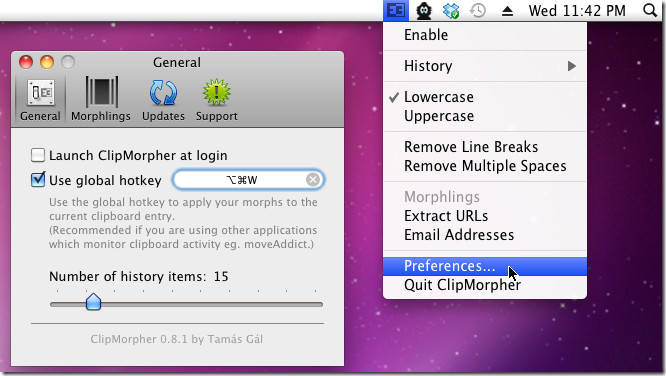Open the Time Machine menu bar icon
This screenshot has height=376, width=666.
pyautogui.click(x=478, y=11)
